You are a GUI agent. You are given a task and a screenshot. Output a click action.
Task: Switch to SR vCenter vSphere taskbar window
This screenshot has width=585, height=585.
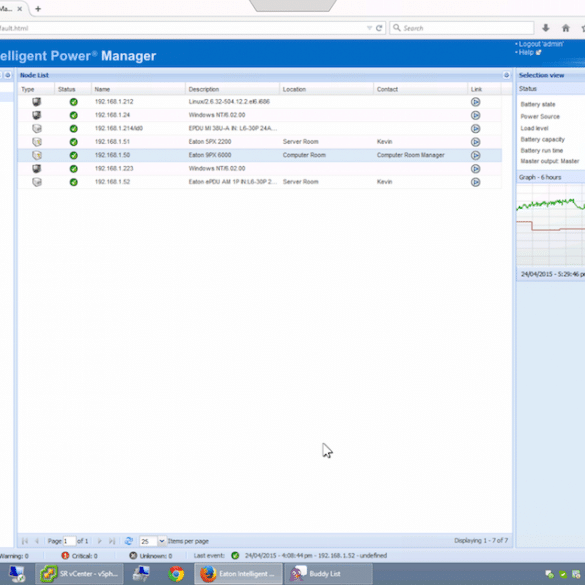pyautogui.click(x=79, y=574)
